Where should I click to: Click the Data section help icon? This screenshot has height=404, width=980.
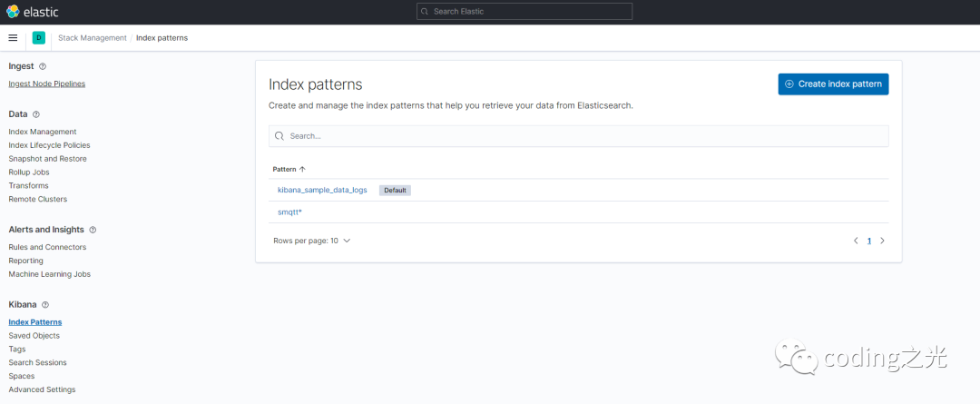(x=36, y=114)
